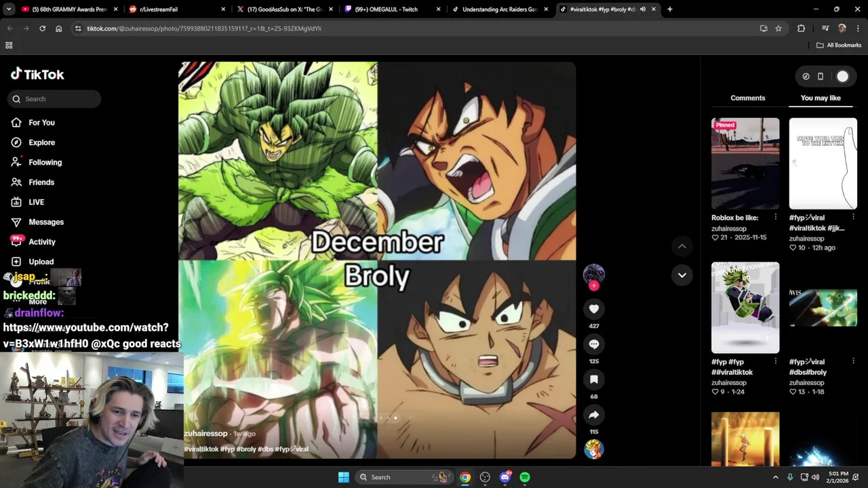This screenshot has width=868, height=488.
Task: Switch to GoodAssSub on X browser tab
Action: tap(285, 9)
